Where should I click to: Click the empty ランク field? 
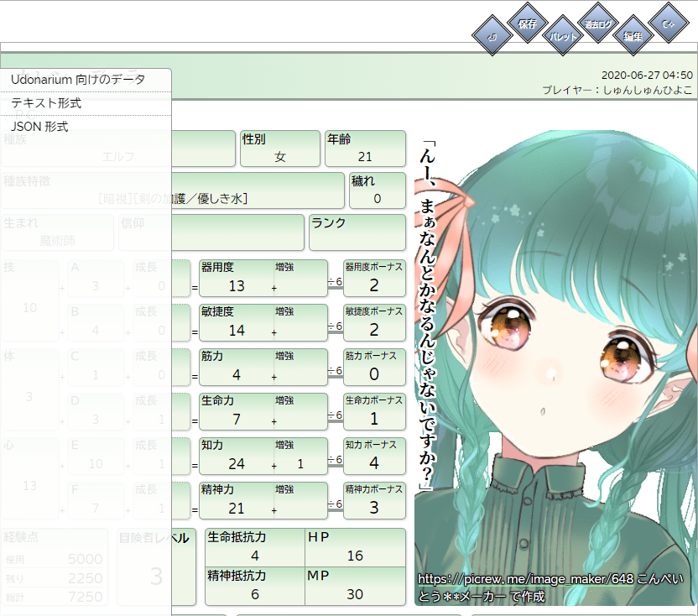click(x=357, y=232)
